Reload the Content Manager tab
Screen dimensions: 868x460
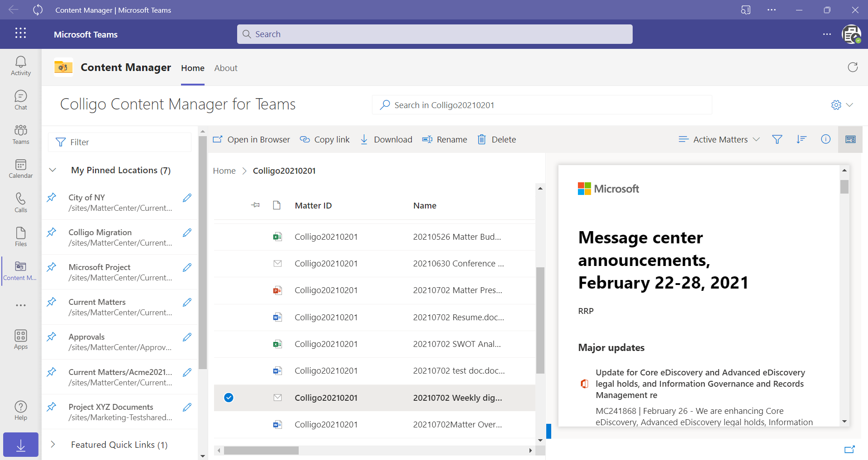point(853,67)
